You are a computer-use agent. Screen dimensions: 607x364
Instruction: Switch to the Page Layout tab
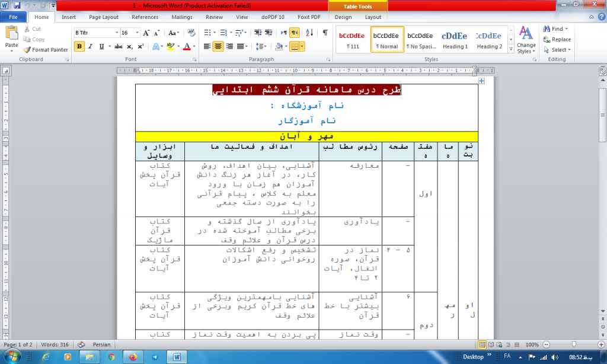(x=104, y=17)
